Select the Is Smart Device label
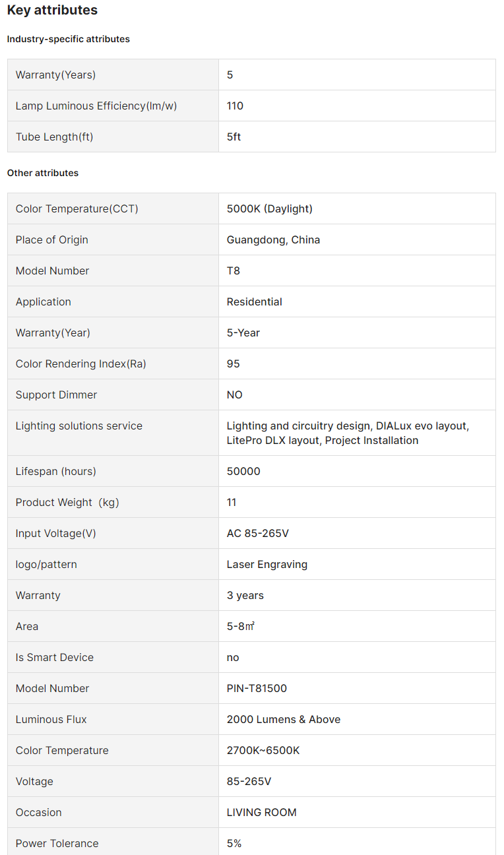This screenshot has width=504, height=855. tap(55, 657)
